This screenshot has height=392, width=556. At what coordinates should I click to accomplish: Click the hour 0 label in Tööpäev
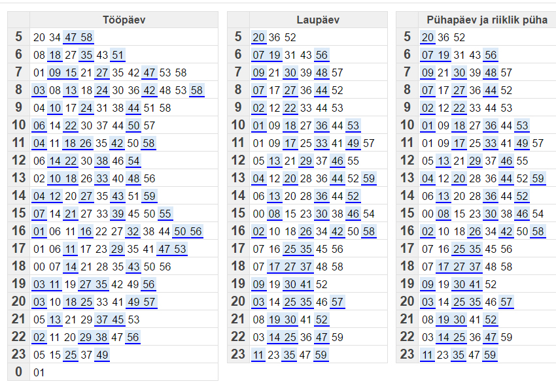[x=18, y=372]
